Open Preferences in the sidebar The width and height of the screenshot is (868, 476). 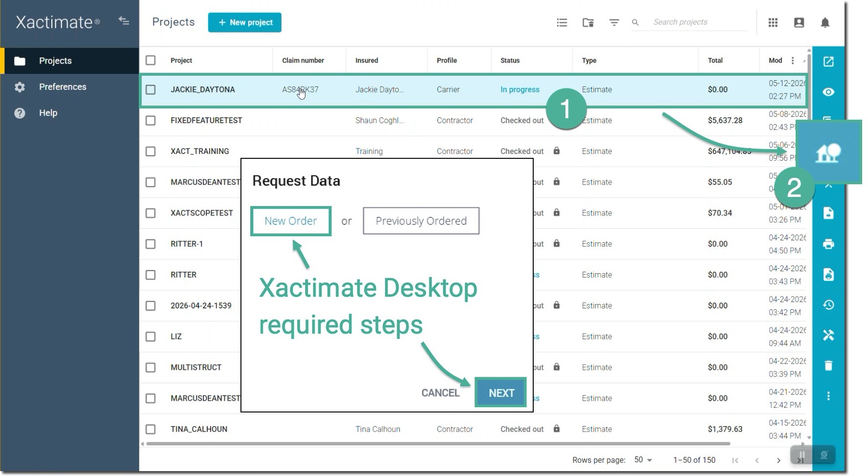click(x=69, y=87)
